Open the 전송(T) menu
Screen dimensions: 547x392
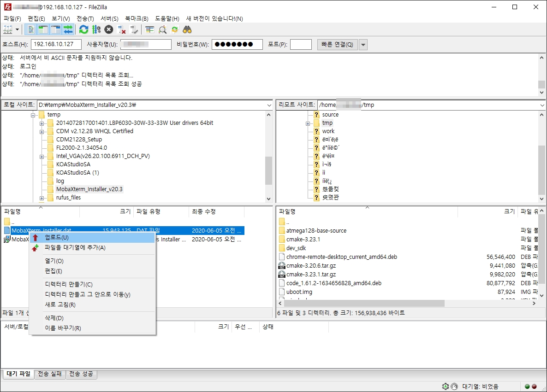[x=85, y=18]
